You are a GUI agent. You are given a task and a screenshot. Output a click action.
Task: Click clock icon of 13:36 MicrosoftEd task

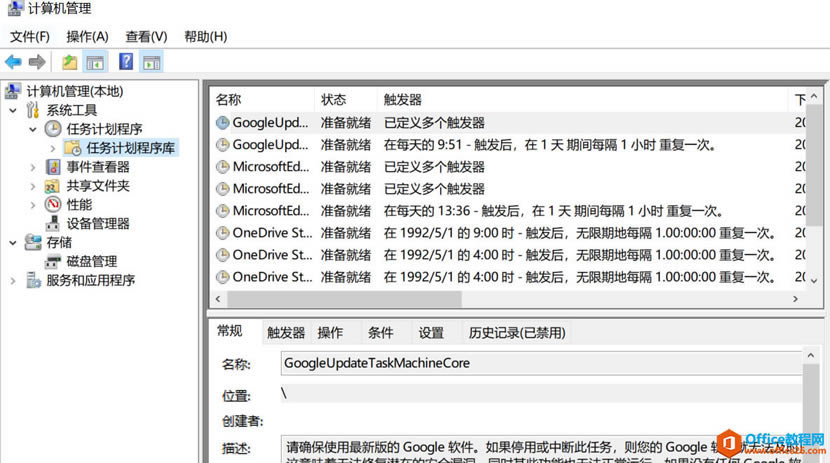tap(222, 211)
